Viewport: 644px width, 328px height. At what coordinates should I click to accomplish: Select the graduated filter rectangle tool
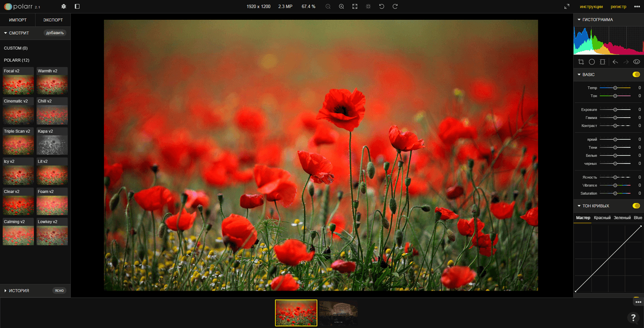(603, 62)
